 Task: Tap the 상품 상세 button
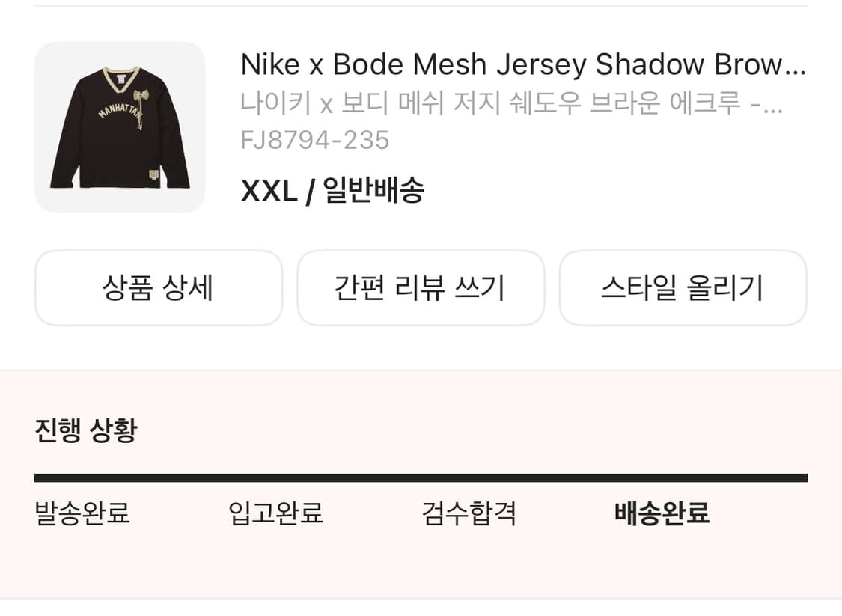click(x=158, y=288)
